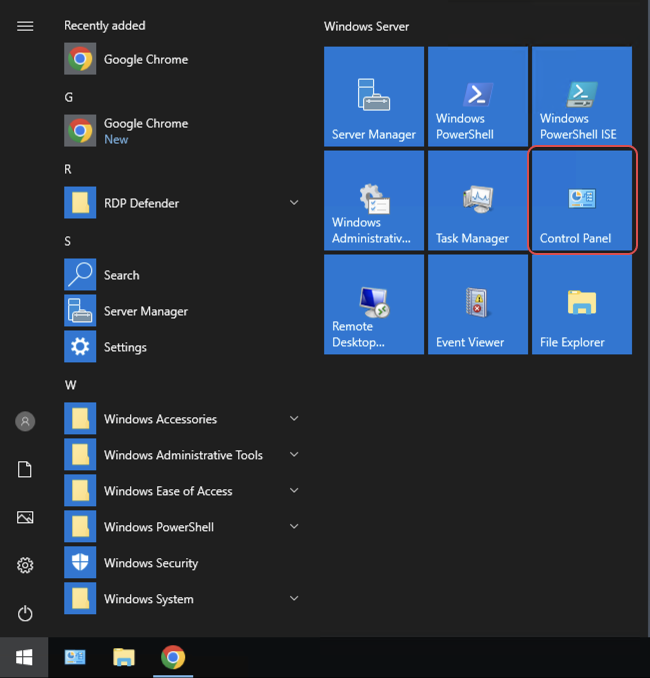Expand the Windows Accessories folder chevron
Screen dimensions: 650x678
click(294, 418)
